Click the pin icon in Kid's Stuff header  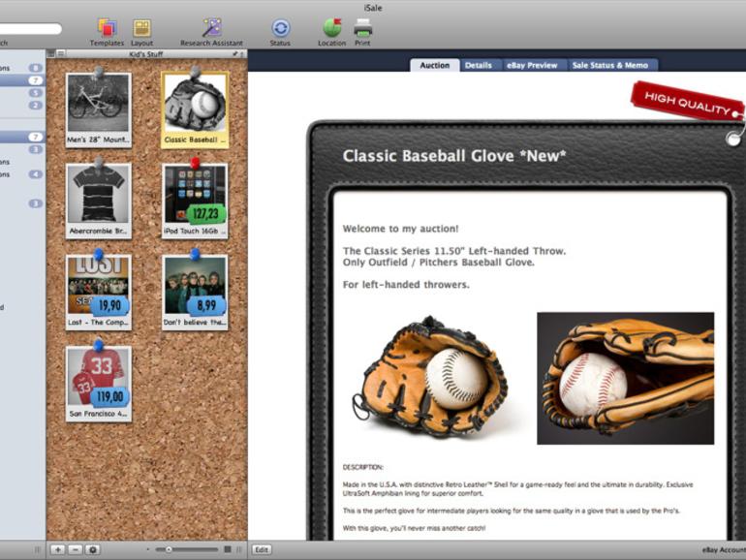point(235,54)
